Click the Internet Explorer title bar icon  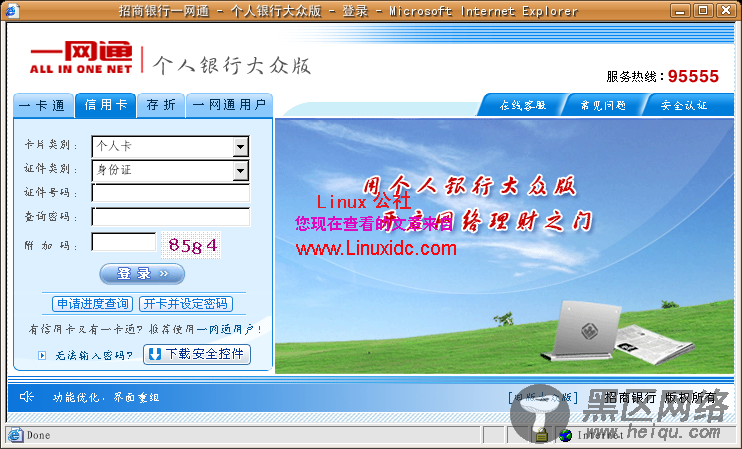point(12,10)
